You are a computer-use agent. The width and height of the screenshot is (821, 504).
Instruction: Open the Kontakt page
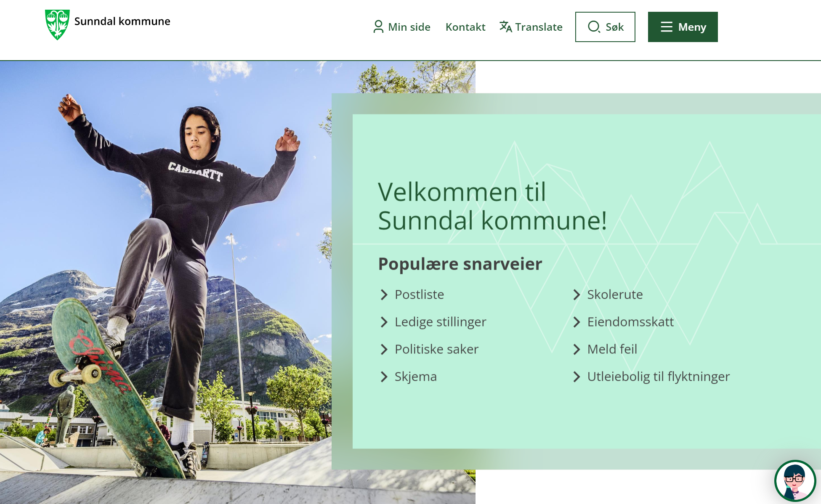click(x=465, y=27)
